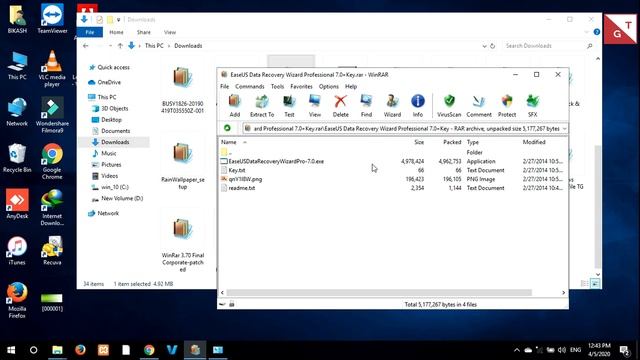Expand the Explorer address history dropdown
The height and width of the screenshot is (360, 640).
484,46
